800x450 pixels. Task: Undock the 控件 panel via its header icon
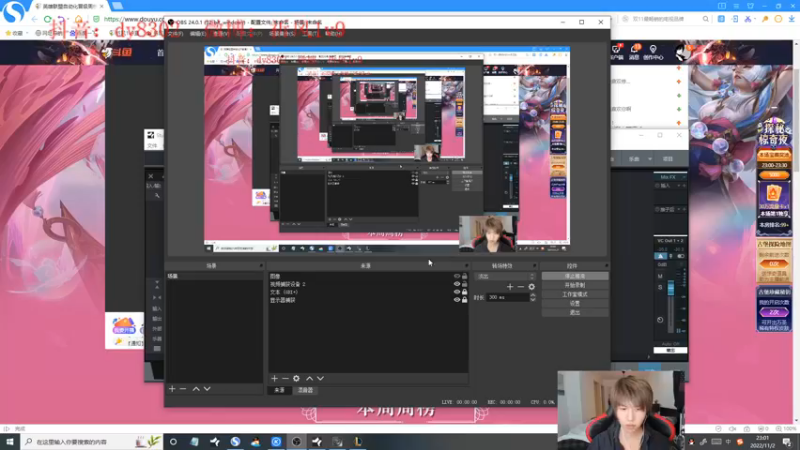tap(606, 266)
